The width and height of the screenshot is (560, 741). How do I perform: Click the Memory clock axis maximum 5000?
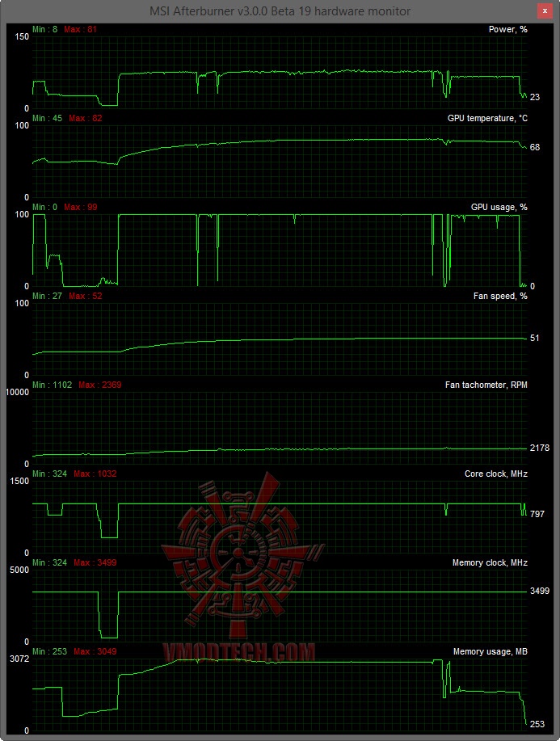19,570
